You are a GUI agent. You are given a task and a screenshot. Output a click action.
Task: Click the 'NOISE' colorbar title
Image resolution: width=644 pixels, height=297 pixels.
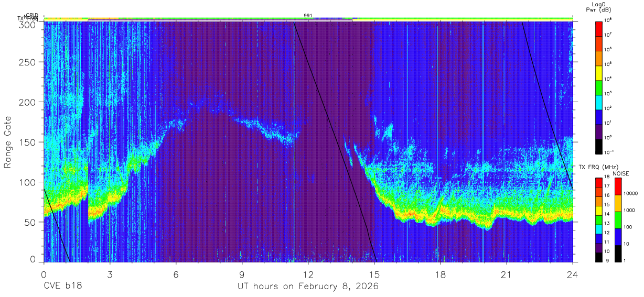click(621, 173)
